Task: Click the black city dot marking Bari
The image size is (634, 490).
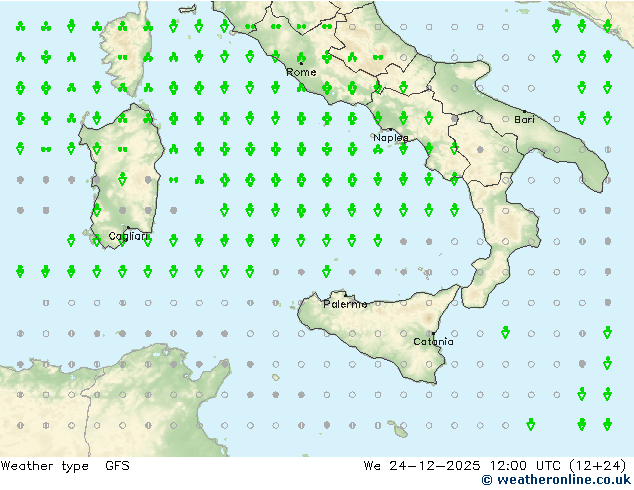Action: tap(524, 111)
